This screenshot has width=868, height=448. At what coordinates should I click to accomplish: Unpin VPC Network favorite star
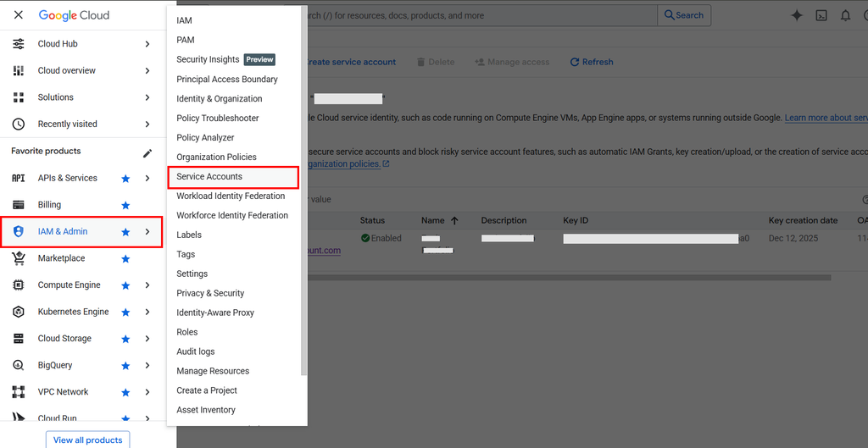click(125, 392)
